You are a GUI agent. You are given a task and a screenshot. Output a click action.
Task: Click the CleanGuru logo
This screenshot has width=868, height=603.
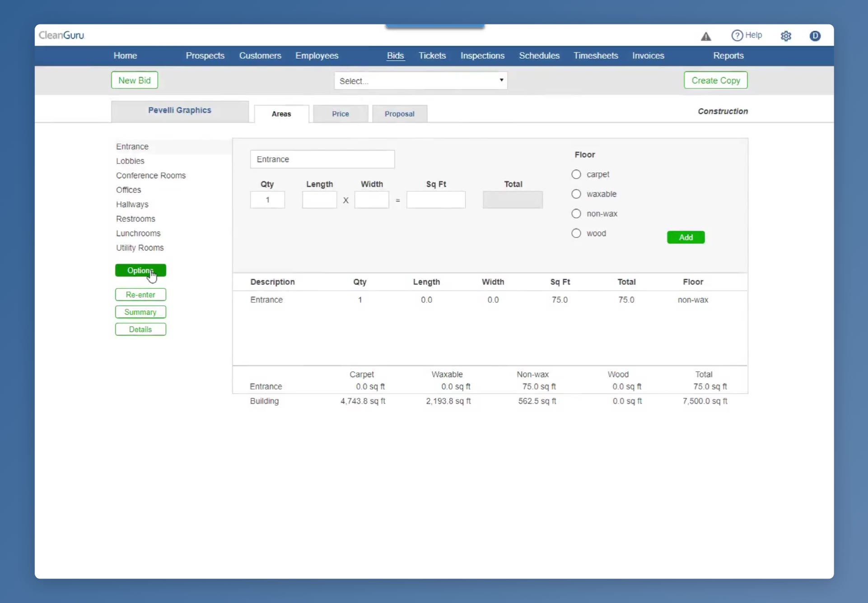(x=61, y=35)
